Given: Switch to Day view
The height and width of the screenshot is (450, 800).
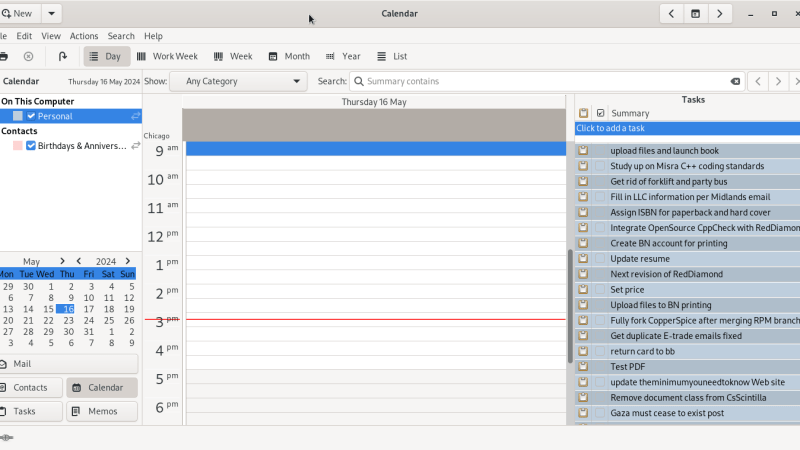Looking at the screenshot, I should (107, 57).
